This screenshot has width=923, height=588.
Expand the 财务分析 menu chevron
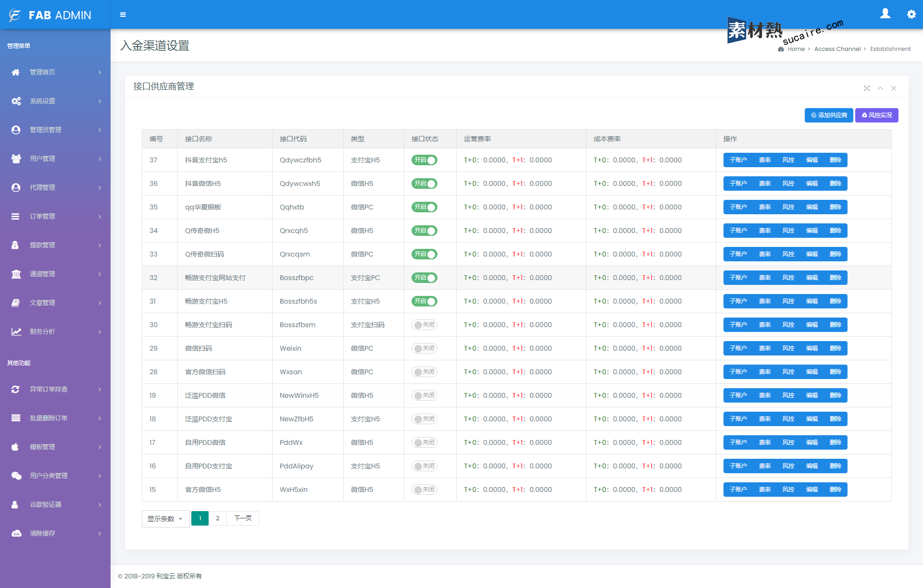(x=100, y=332)
